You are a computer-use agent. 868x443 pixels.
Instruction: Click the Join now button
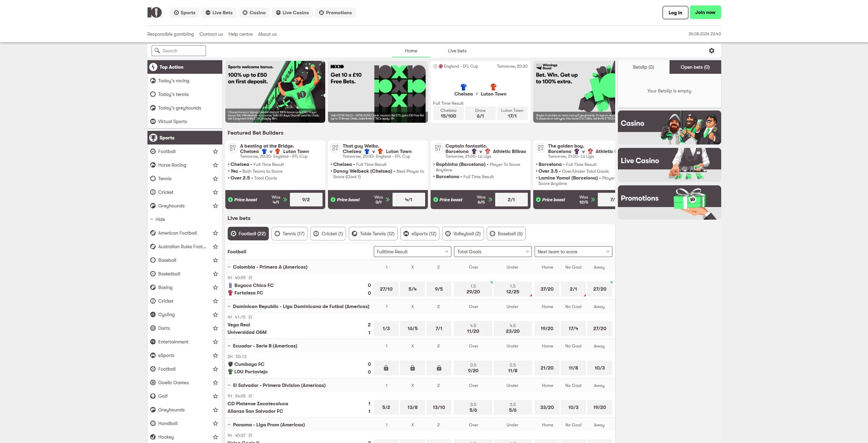705,12
